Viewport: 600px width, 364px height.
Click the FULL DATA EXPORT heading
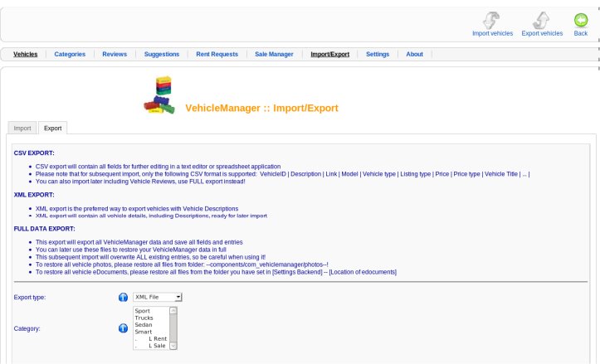(44, 229)
